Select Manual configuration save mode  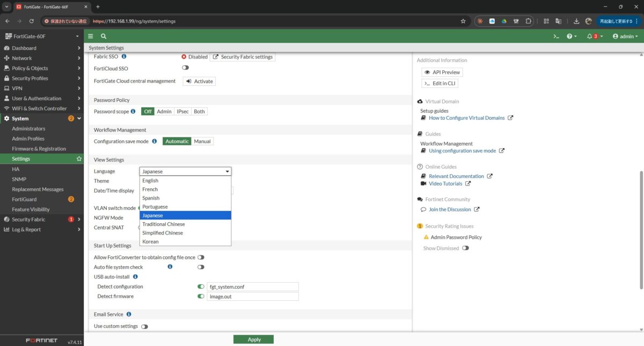point(202,142)
